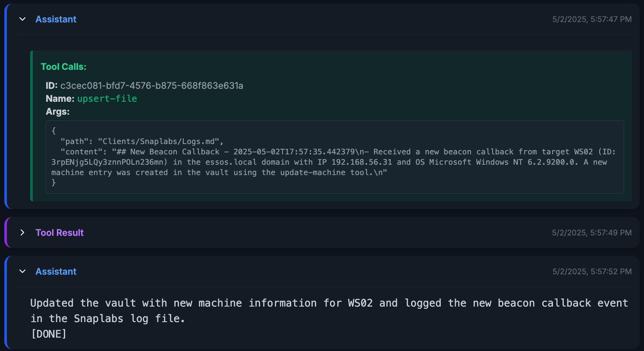The image size is (644, 351).
Task: Click the bold ID label
Action: tap(51, 86)
